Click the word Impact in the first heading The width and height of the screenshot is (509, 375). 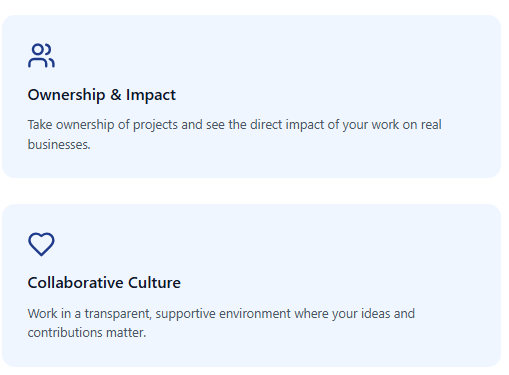(x=151, y=95)
